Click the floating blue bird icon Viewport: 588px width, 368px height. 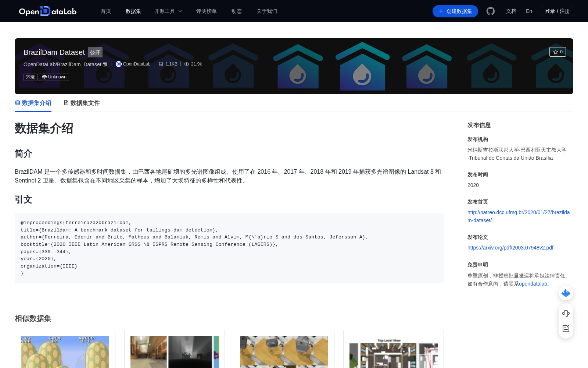pyautogui.click(x=566, y=293)
